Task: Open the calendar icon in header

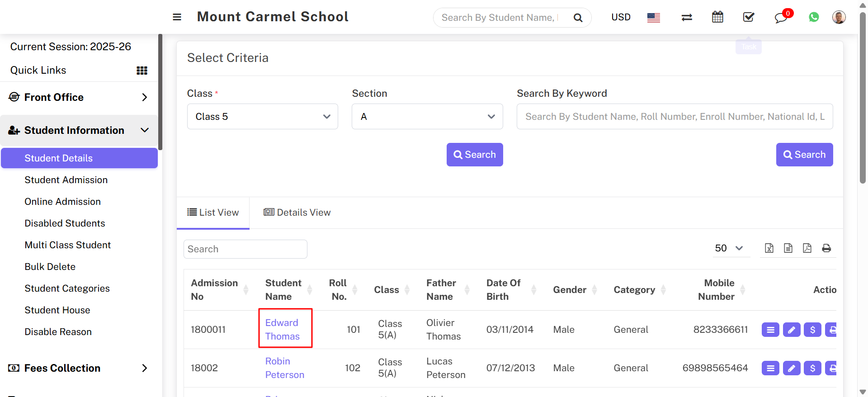Action: coord(717,17)
